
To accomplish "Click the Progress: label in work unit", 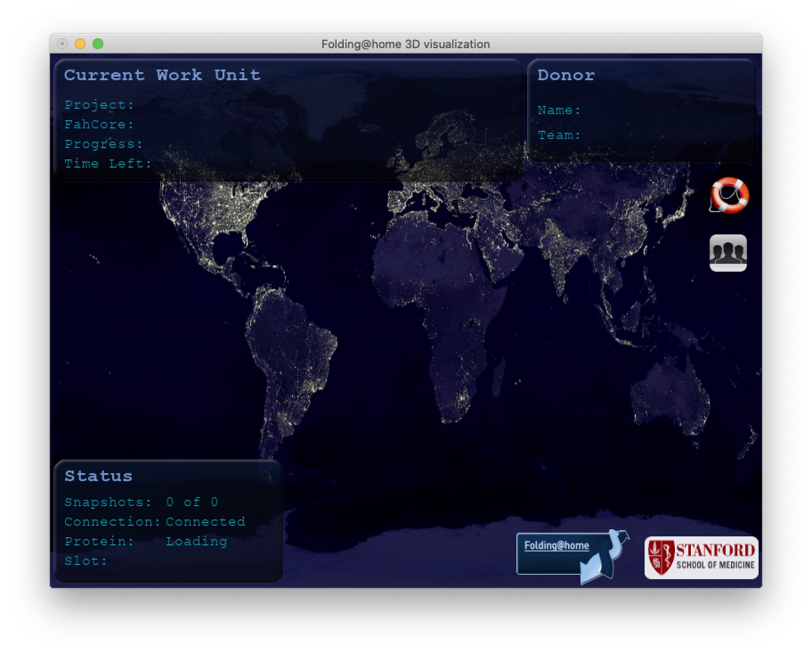I will click(x=103, y=144).
